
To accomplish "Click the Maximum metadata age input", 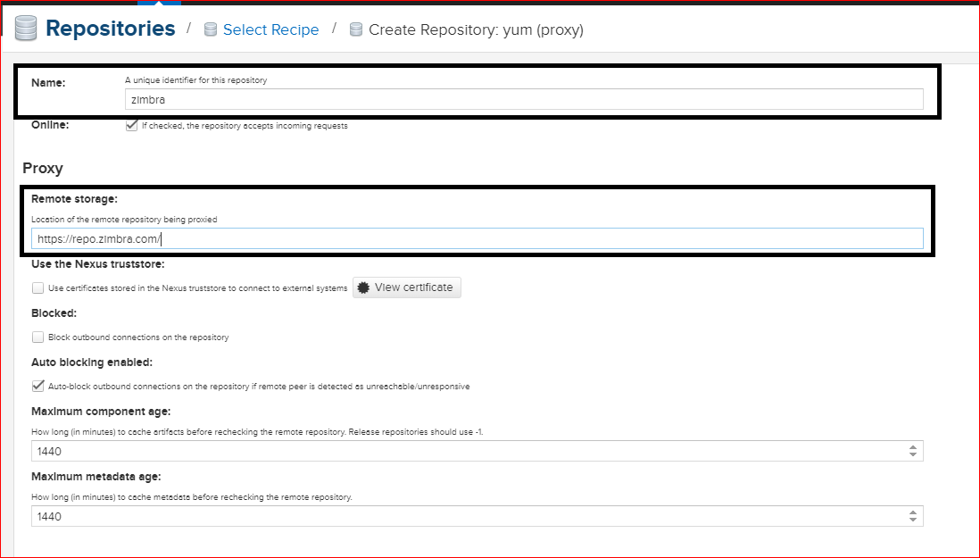I will [x=464, y=516].
